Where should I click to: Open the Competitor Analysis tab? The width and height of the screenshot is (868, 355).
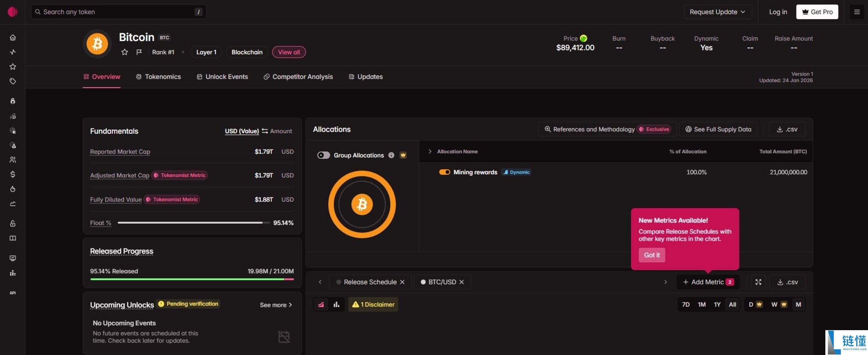coord(298,77)
